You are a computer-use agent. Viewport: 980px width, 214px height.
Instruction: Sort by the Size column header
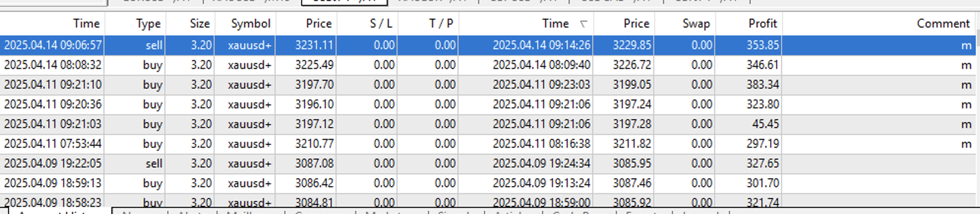(199, 24)
